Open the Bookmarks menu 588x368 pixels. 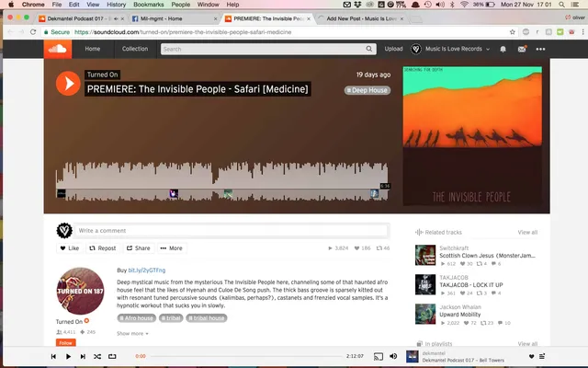point(149,5)
